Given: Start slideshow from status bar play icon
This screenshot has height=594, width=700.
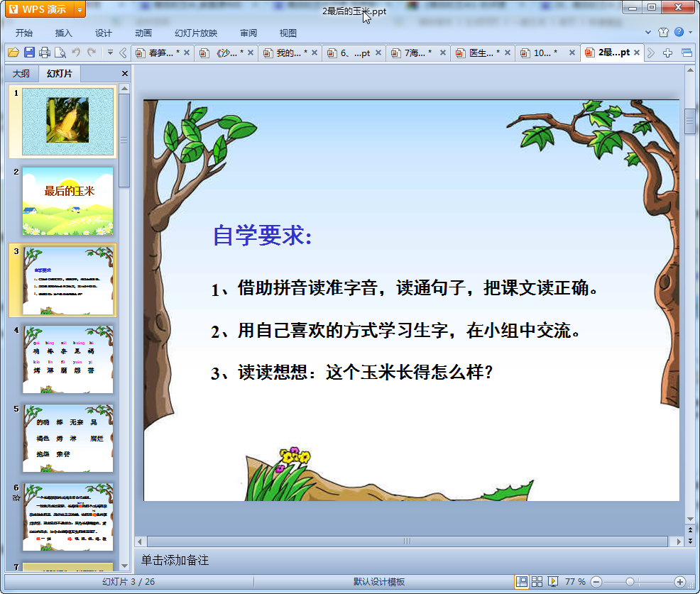Looking at the screenshot, I should [552, 581].
